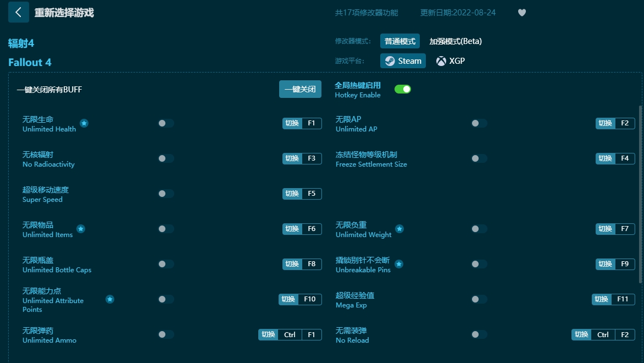Click the F6 hotkey field for Unlimited Items
Screen dimensions: 644x363
pyautogui.click(x=312, y=229)
